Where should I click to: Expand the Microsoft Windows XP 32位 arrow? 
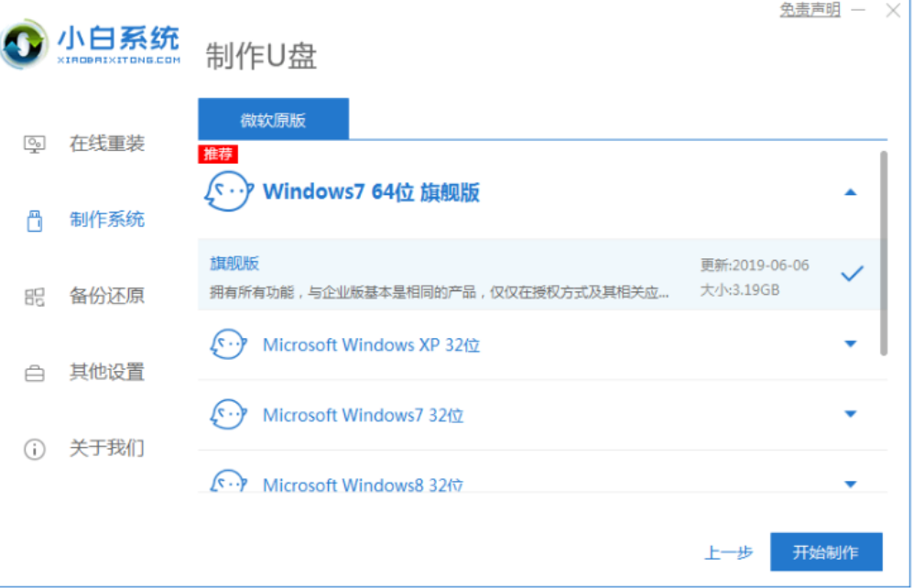pyautogui.click(x=850, y=344)
